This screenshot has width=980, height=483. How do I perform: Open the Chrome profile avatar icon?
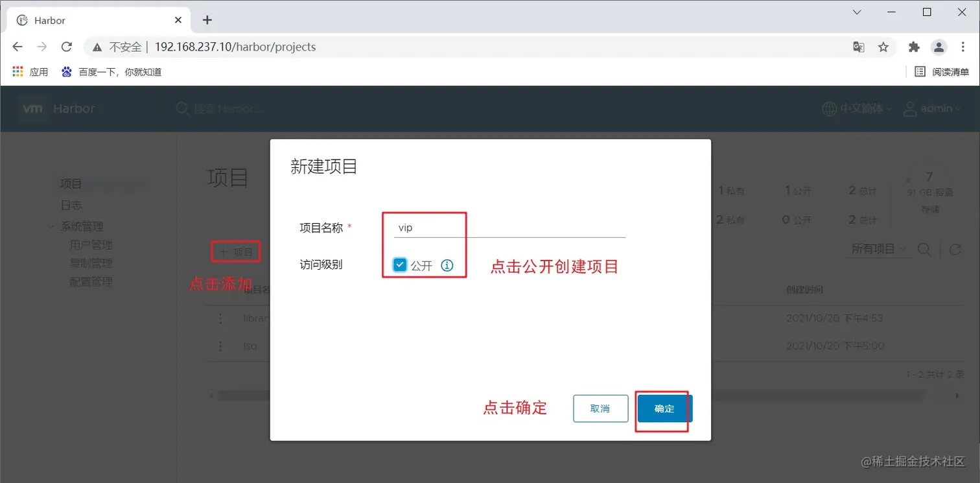pos(939,47)
